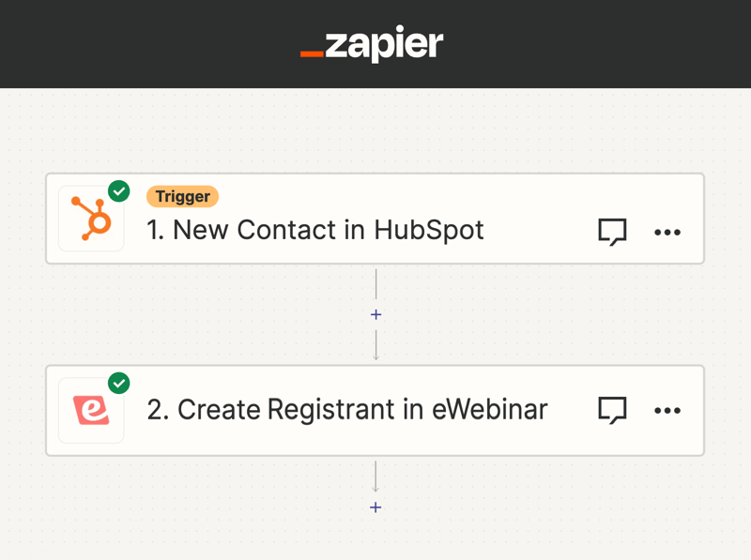Screen dimensions: 751x560
Task: Click the green checkmark on eWebinar step
Action: [x=119, y=383]
